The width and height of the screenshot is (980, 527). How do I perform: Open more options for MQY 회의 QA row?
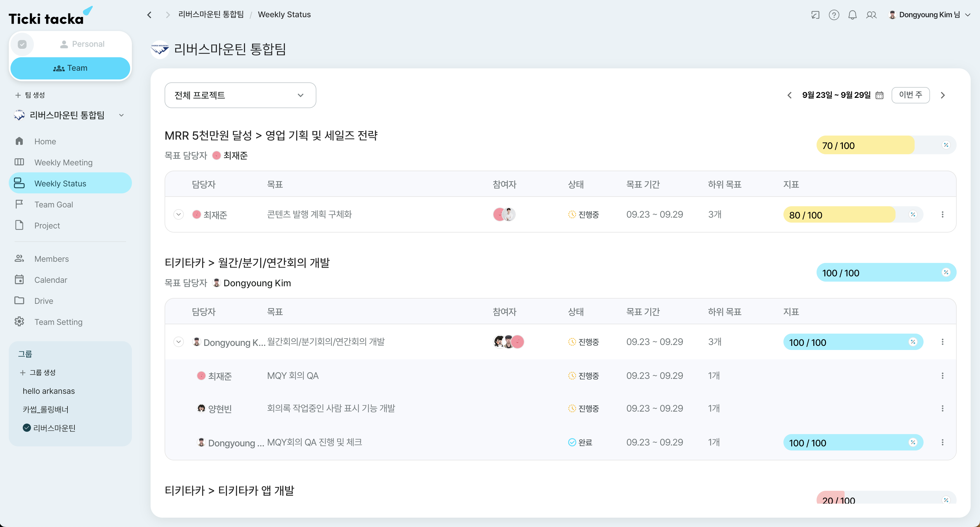click(x=943, y=376)
